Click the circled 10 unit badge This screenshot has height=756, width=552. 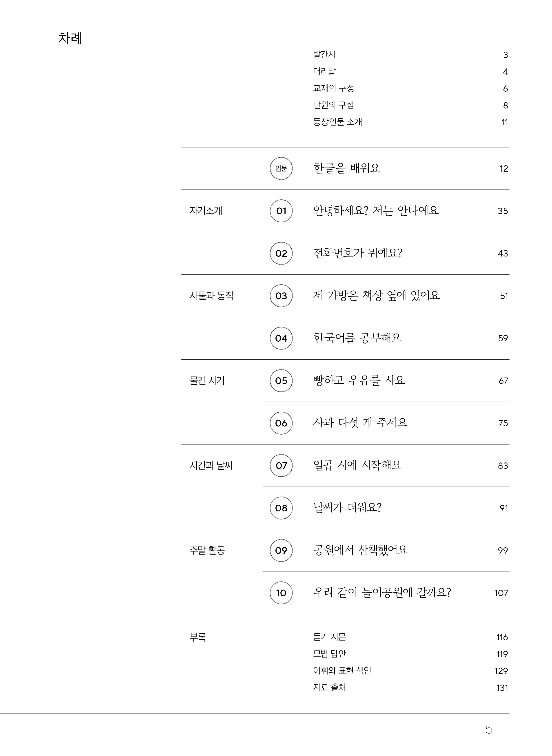click(281, 593)
